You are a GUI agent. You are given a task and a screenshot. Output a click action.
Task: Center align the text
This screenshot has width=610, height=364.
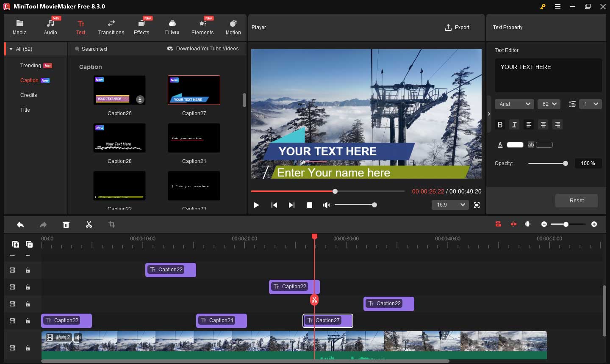point(543,124)
